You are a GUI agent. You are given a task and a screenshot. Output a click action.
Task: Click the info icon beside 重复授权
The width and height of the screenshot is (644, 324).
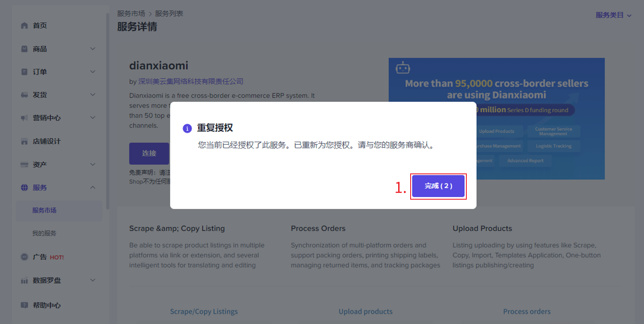[x=187, y=128]
